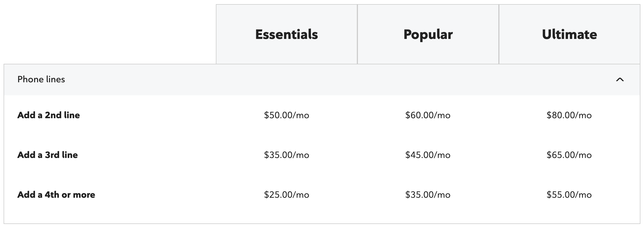The image size is (644, 227).
Task: Click the word Ultimate in the header
Action: pos(569,34)
